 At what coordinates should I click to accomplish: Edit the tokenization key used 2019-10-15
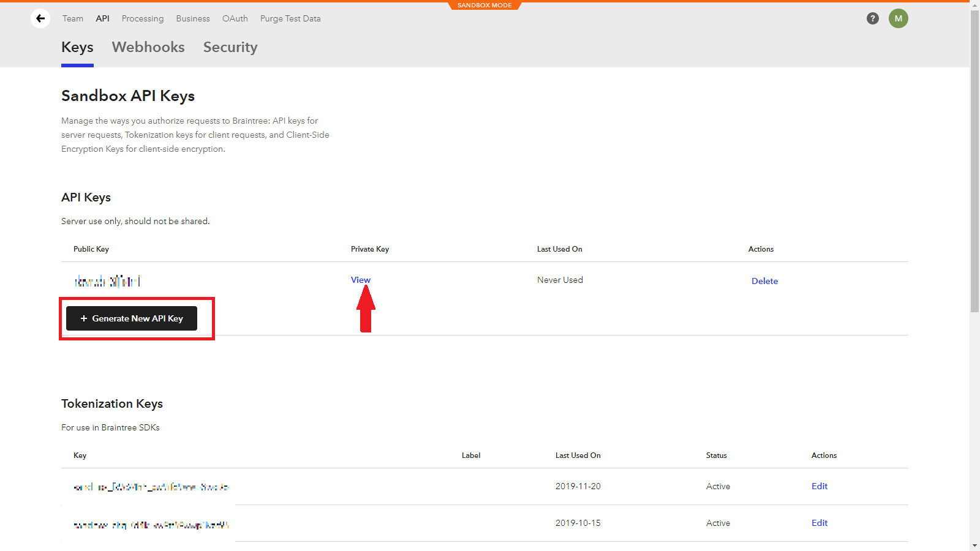[x=820, y=523]
